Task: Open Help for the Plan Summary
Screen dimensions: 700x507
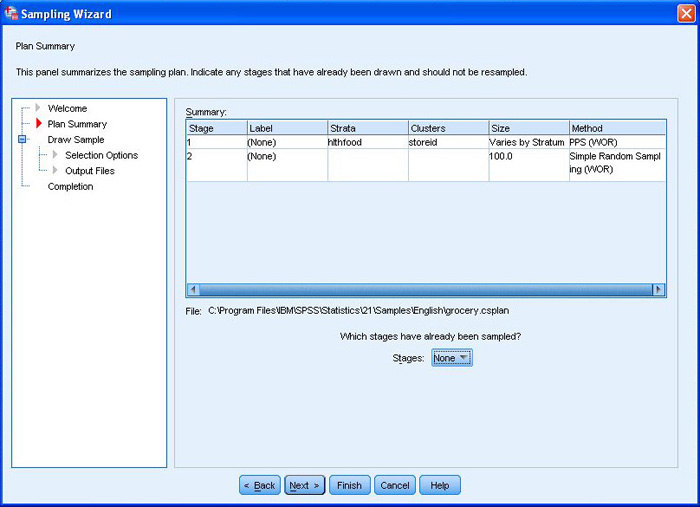Action: tap(440, 485)
